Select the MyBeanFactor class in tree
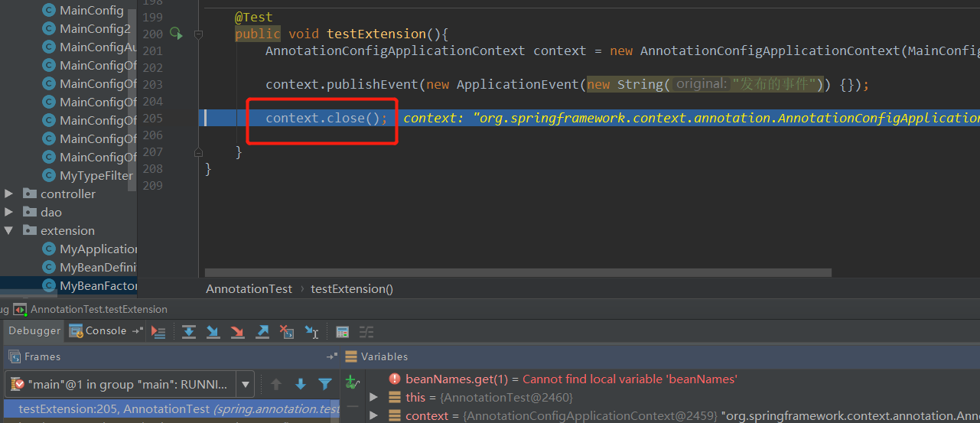 (98, 285)
